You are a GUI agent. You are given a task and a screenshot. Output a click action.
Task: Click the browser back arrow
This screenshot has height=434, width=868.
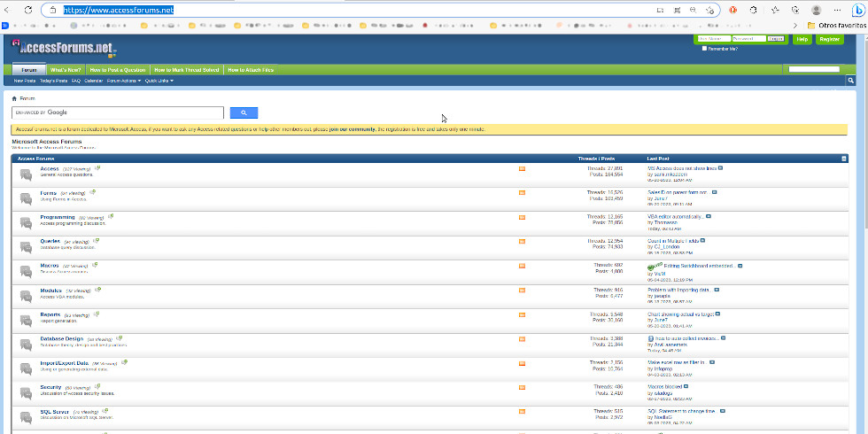[x=8, y=10]
